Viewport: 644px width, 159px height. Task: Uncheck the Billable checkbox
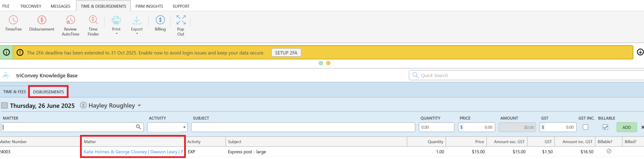[605, 127]
